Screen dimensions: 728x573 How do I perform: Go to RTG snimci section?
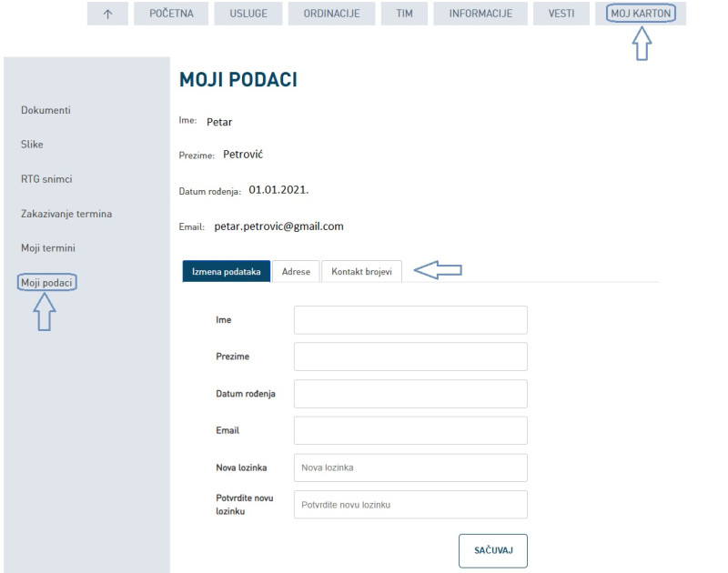(46, 179)
